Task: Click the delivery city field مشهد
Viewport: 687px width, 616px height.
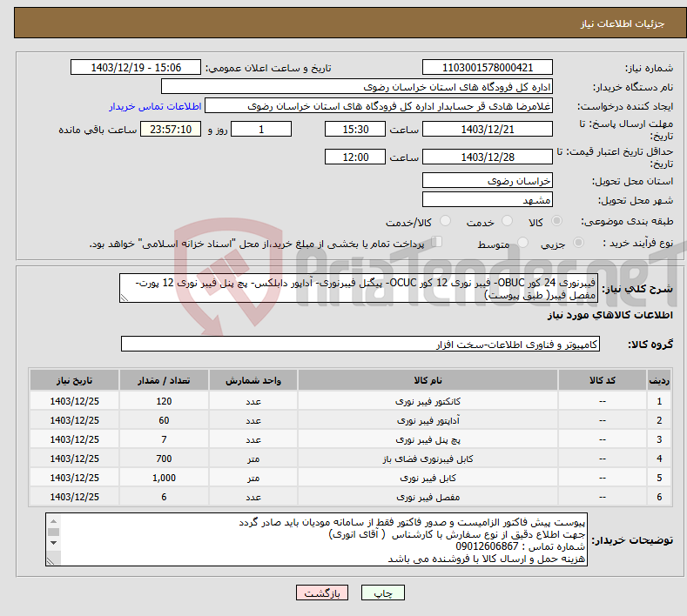Action: 488,199
